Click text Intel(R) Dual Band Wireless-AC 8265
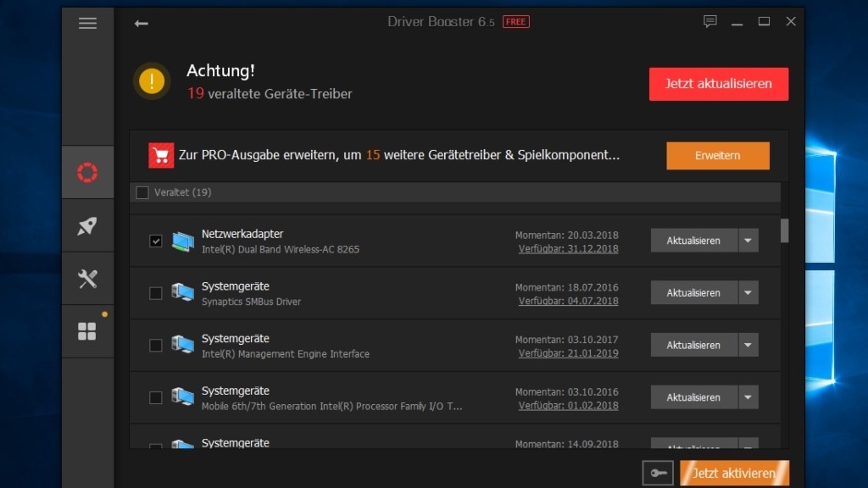The height and width of the screenshot is (488, 868). point(280,250)
